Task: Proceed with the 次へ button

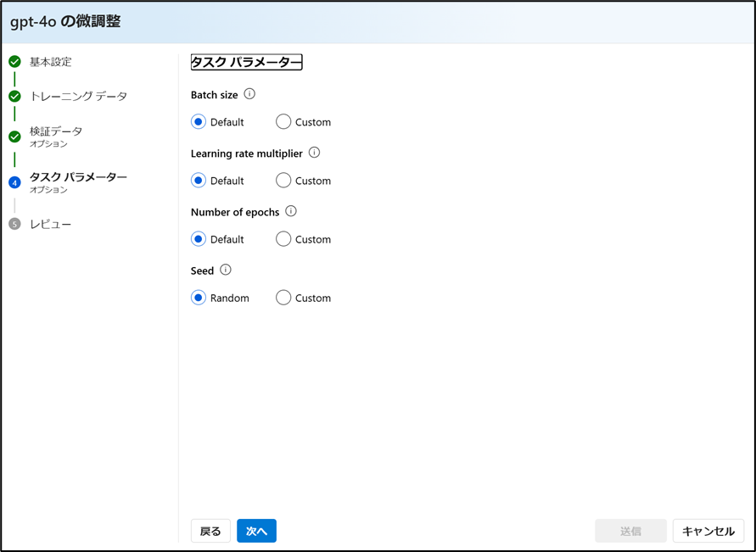Action: click(256, 531)
